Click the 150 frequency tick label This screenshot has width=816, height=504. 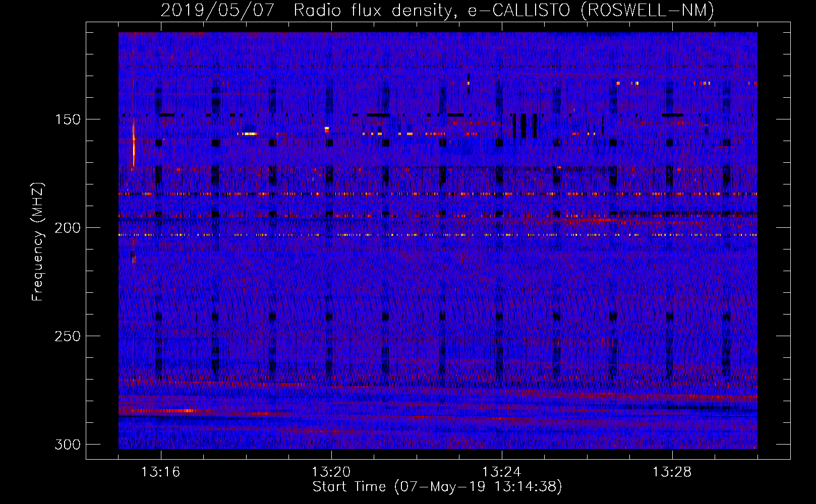[68, 119]
